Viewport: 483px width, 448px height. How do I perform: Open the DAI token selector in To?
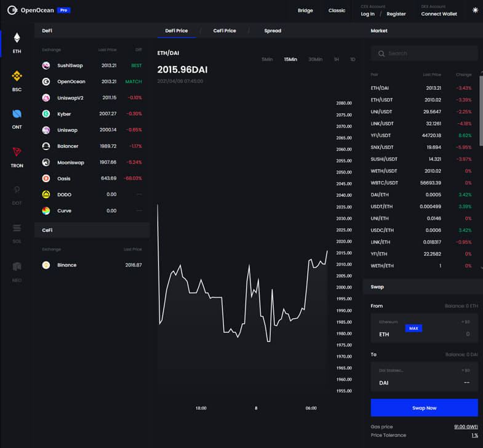point(383,383)
